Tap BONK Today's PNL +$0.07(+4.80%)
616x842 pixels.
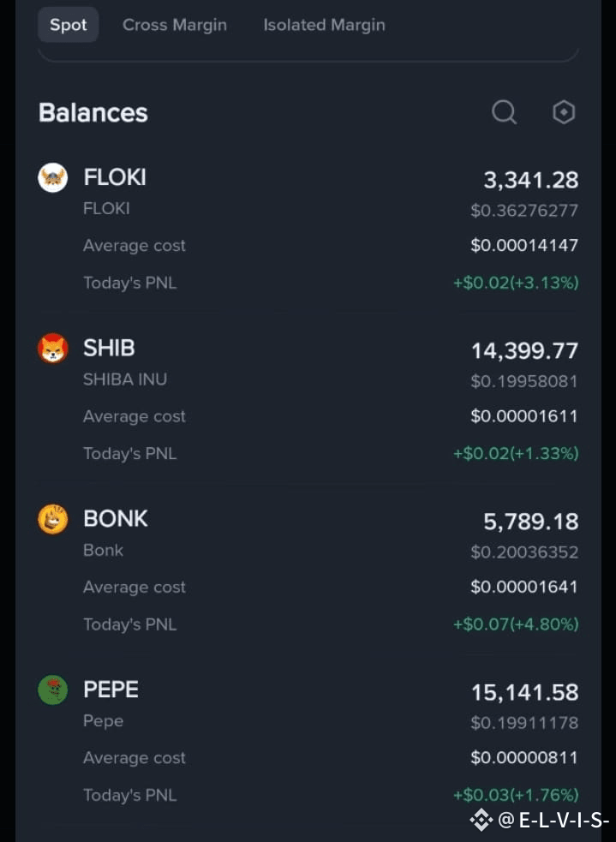[x=516, y=624]
